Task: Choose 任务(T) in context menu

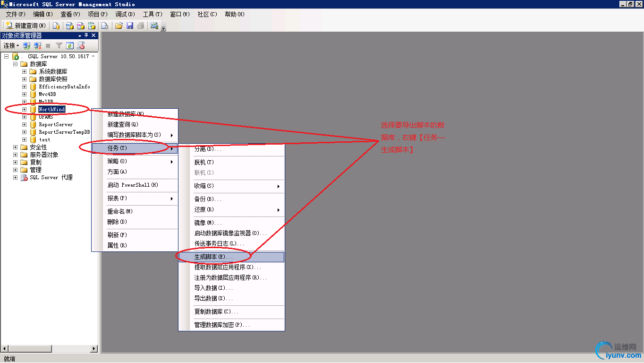Action: (x=135, y=148)
